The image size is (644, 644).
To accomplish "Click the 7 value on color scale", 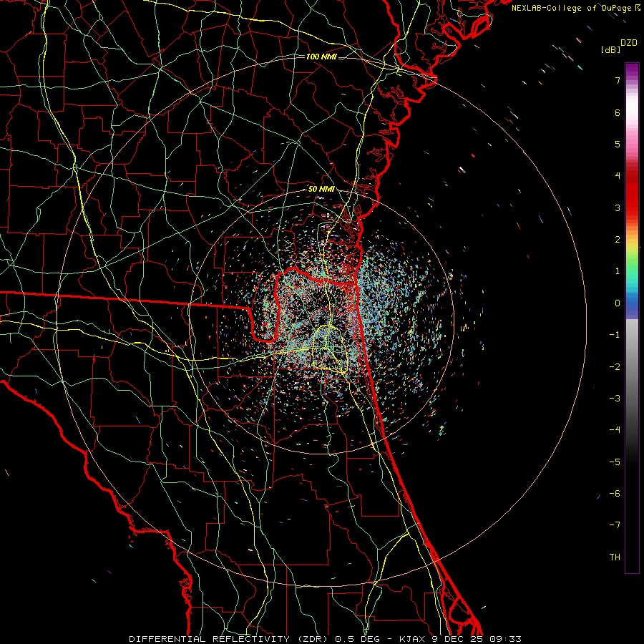I will (x=618, y=80).
